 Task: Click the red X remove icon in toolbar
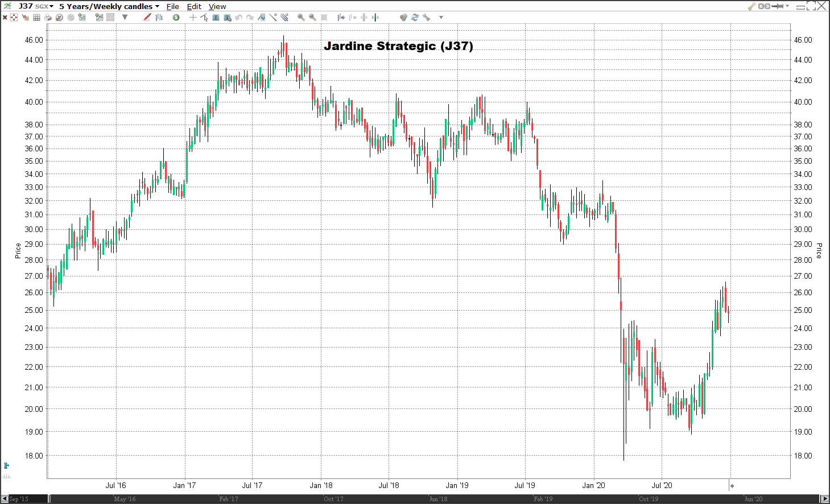point(5,17)
